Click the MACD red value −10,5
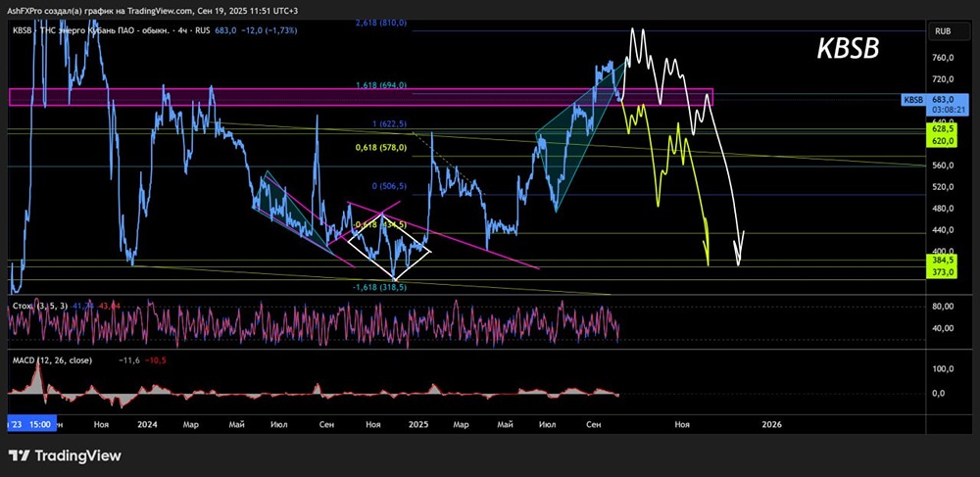 [x=155, y=360]
